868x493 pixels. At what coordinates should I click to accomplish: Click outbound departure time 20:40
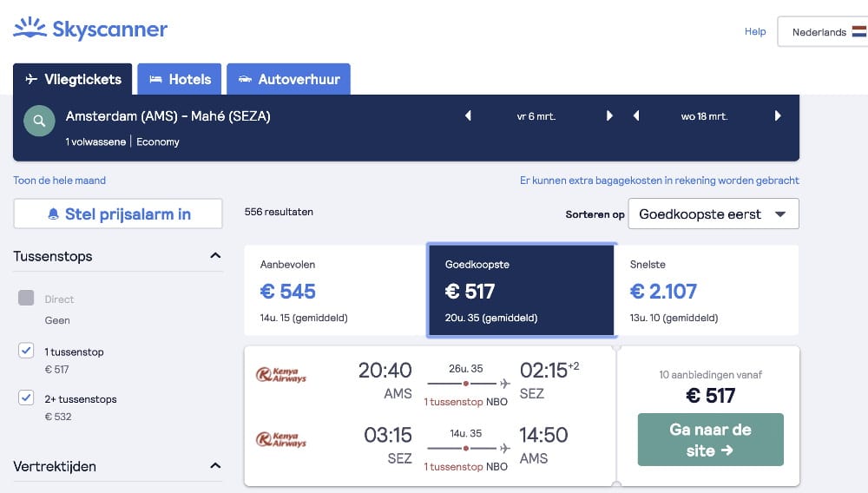(x=385, y=370)
